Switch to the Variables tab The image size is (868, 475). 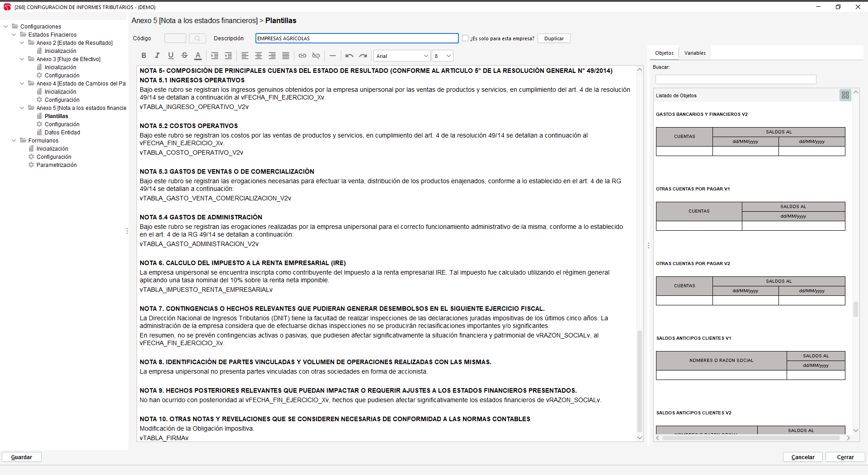tap(694, 53)
